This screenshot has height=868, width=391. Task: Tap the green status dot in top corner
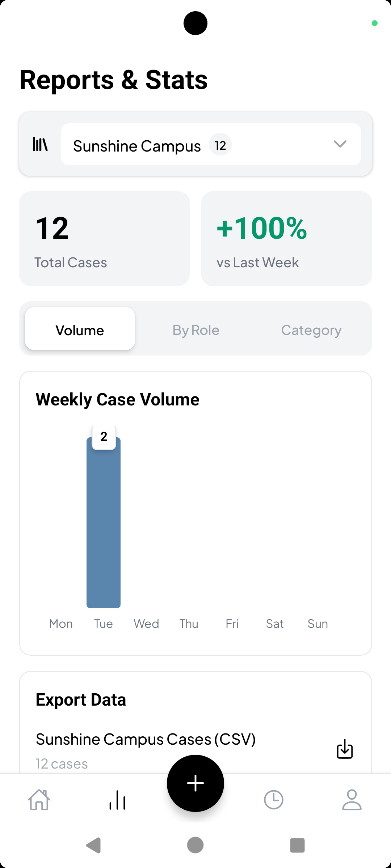[x=375, y=23]
